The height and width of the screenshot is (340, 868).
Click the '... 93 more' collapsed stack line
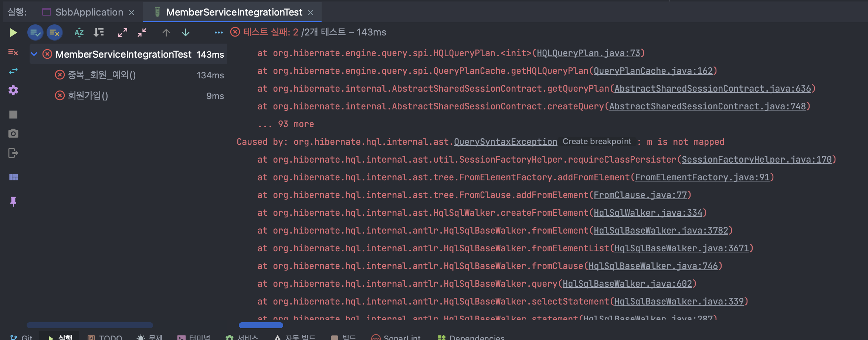click(286, 124)
